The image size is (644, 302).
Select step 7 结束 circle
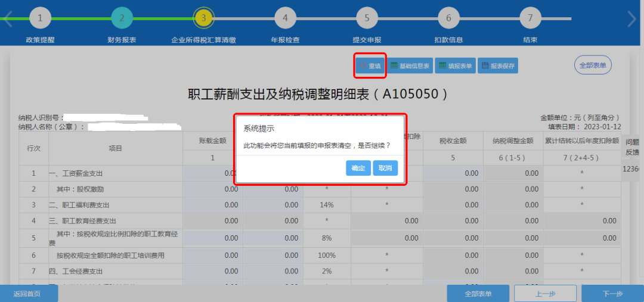pyautogui.click(x=530, y=18)
